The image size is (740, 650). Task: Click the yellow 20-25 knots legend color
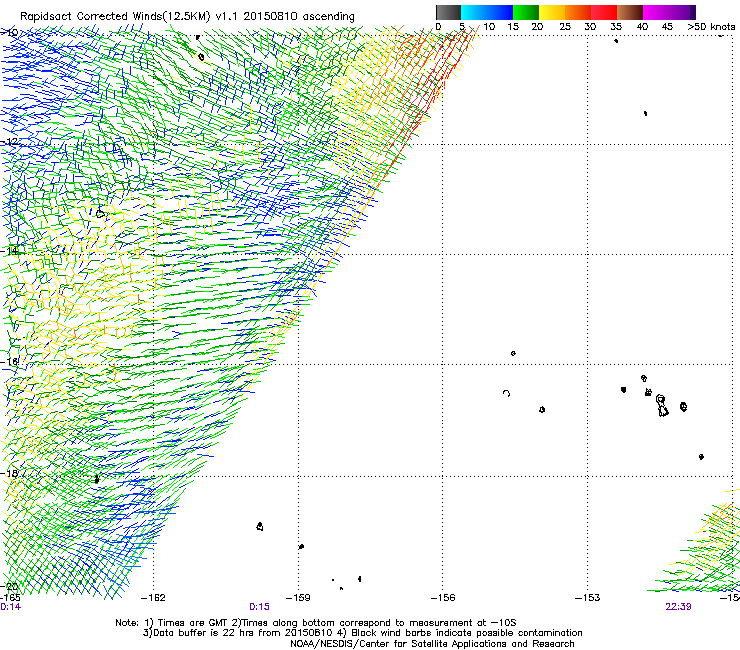552,12
